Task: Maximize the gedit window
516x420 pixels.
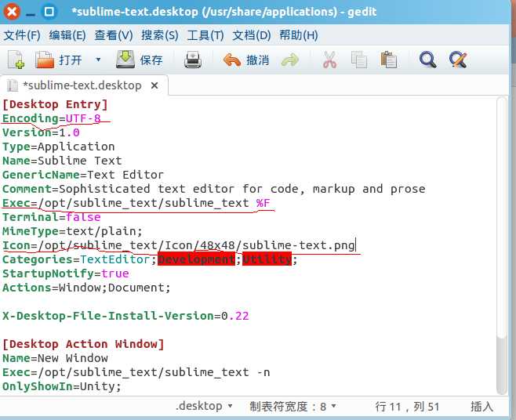Action: click(x=49, y=12)
